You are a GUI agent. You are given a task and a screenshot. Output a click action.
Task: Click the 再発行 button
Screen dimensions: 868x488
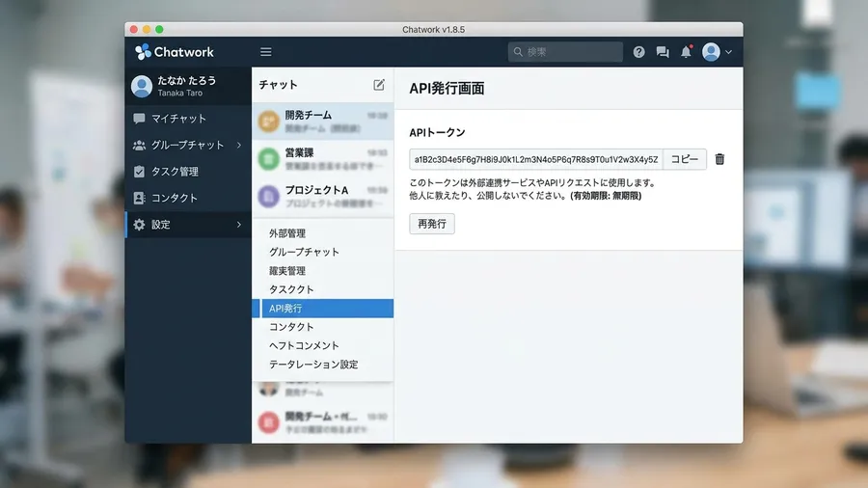pyautogui.click(x=432, y=224)
